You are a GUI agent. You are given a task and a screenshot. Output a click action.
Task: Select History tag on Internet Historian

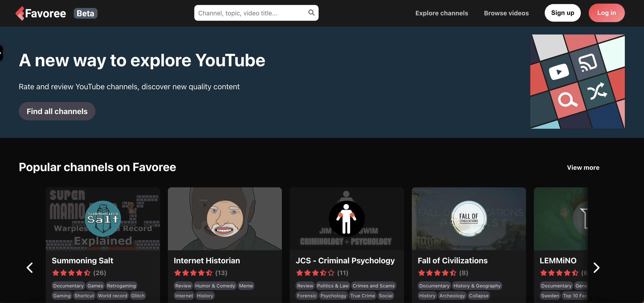[x=205, y=296]
